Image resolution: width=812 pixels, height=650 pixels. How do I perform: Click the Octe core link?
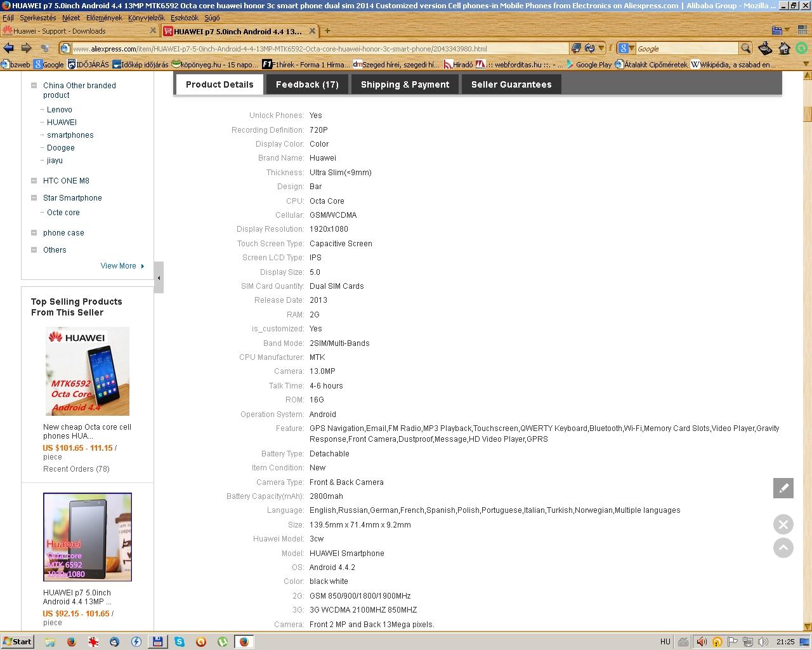coord(63,213)
